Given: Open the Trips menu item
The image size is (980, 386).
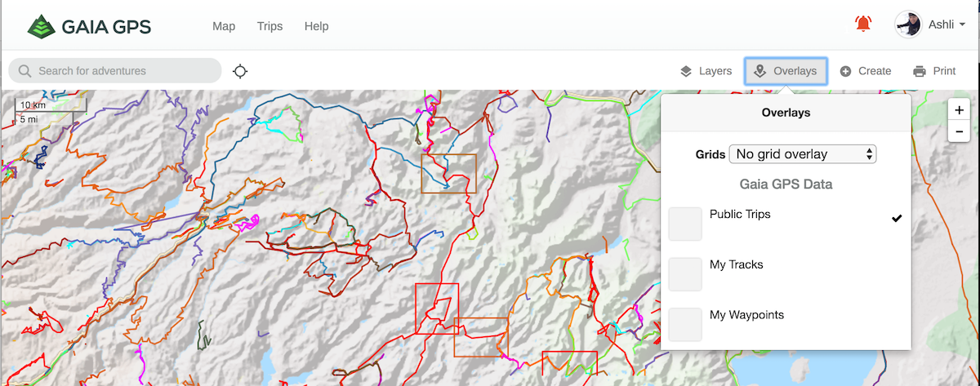Looking at the screenshot, I should tap(269, 26).
